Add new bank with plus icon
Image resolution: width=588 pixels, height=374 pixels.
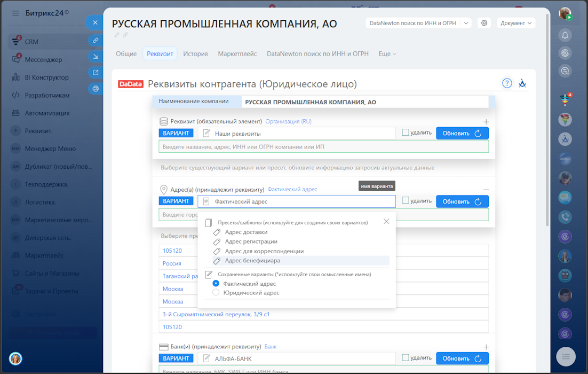coord(486,347)
